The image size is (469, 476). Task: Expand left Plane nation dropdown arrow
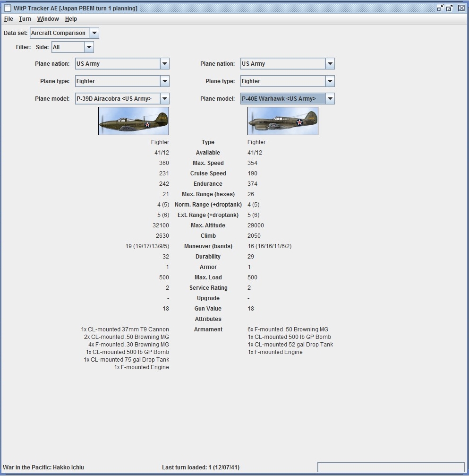point(165,64)
